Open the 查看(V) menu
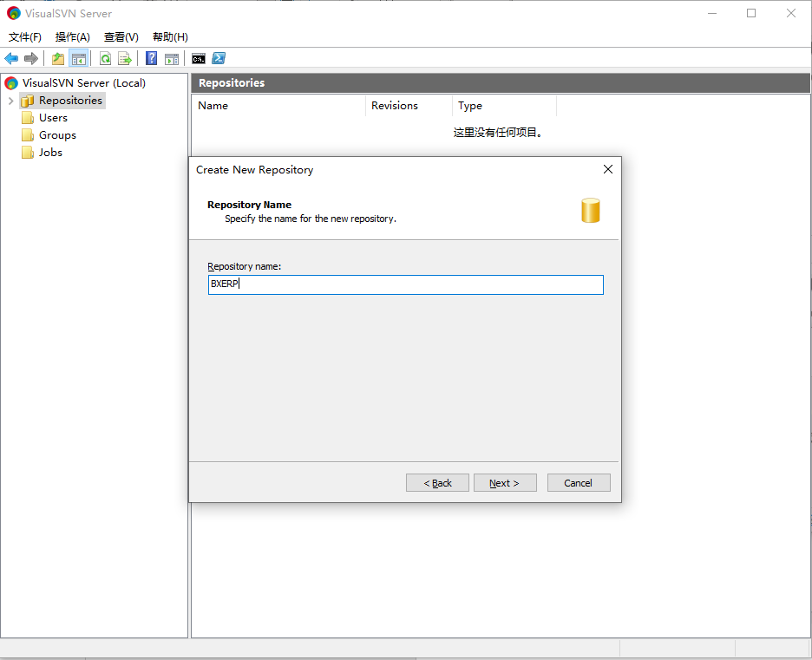 121,37
